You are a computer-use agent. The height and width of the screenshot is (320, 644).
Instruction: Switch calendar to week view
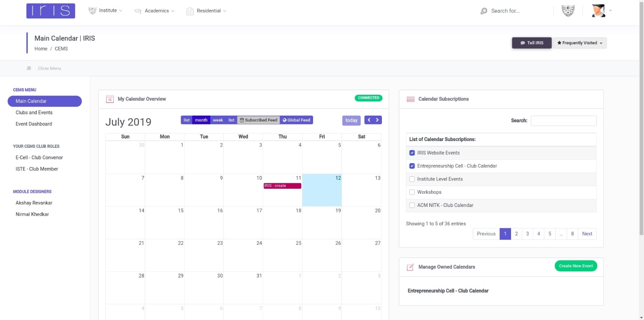(x=218, y=120)
